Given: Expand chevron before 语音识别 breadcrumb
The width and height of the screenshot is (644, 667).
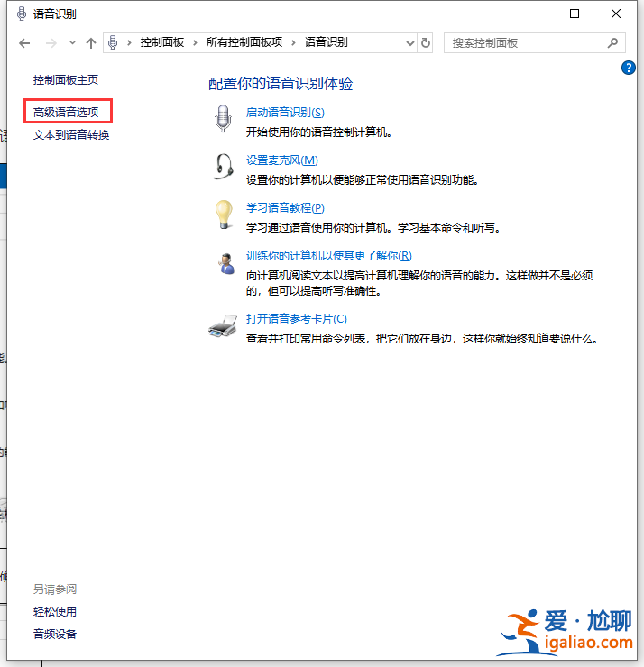Looking at the screenshot, I should [293, 42].
